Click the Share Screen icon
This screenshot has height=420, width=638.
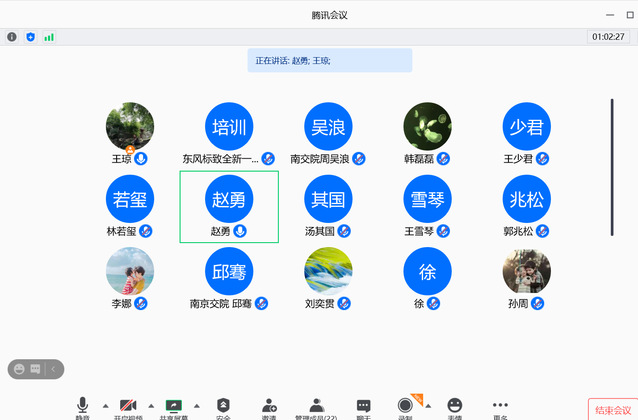point(175,407)
